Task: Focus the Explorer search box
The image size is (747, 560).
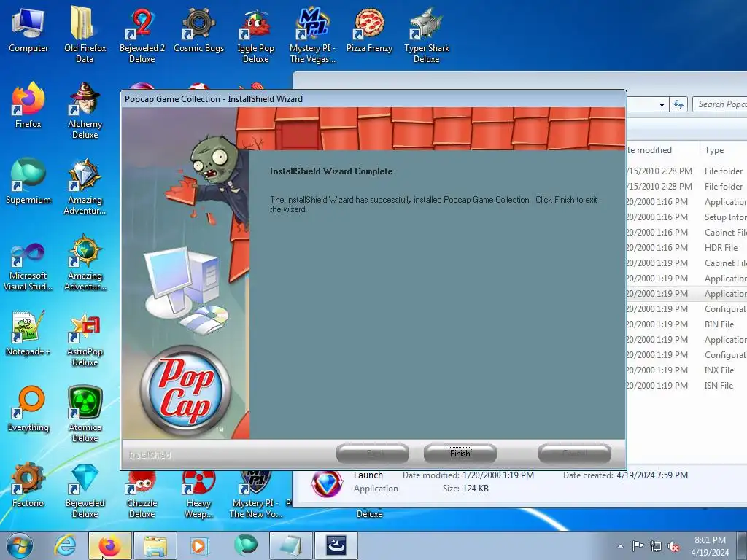Action: coord(720,104)
